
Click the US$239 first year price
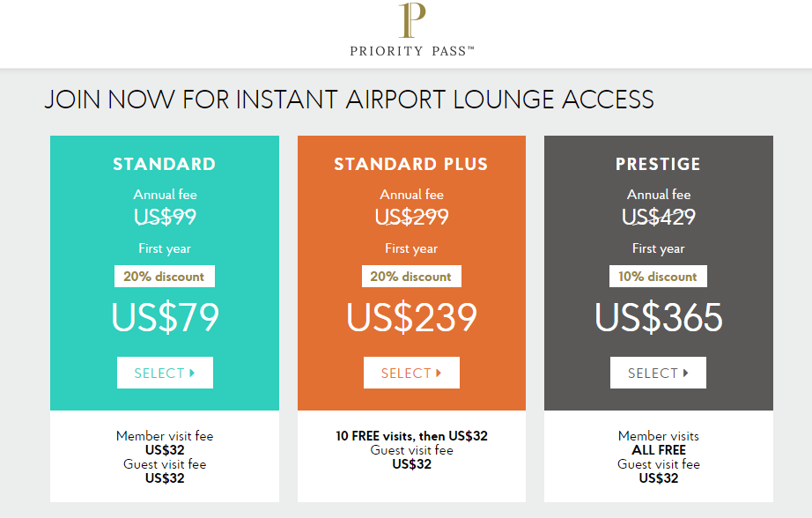pos(411,317)
